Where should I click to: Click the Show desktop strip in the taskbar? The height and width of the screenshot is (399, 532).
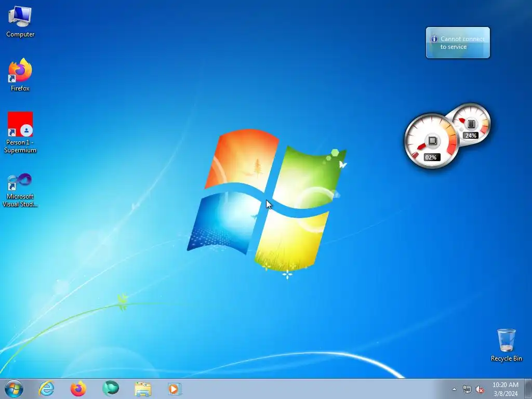pos(528,389)
